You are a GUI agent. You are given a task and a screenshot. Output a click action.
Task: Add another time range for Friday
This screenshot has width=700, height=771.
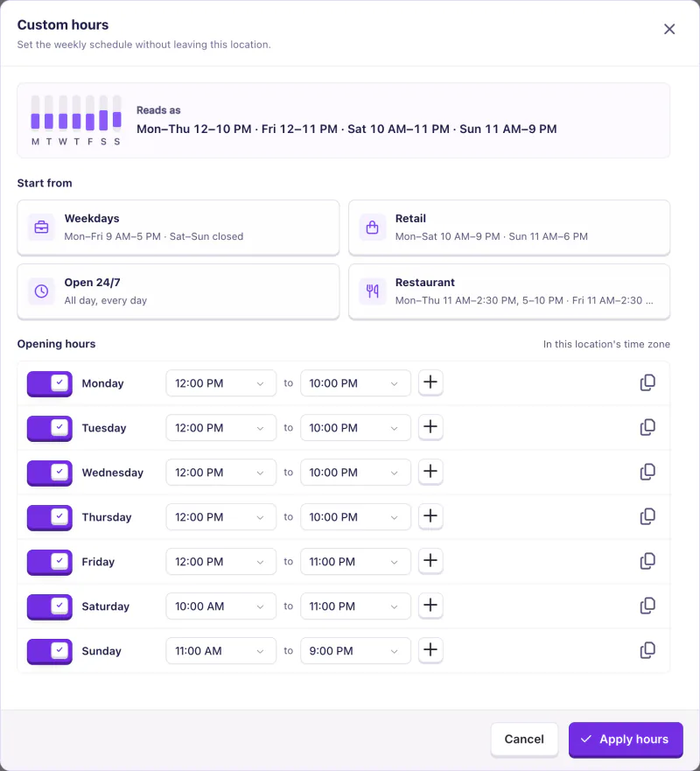[430, 561]
